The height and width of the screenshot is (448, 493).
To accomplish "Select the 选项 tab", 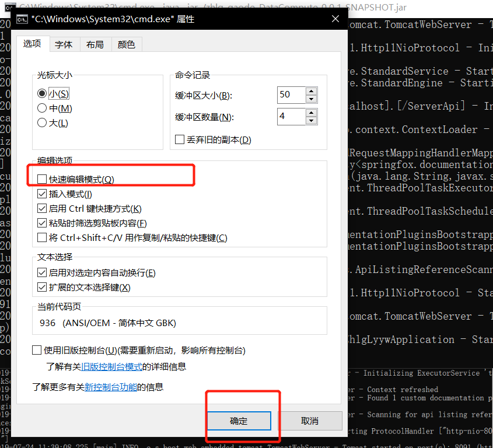I will tap(32, 44).
